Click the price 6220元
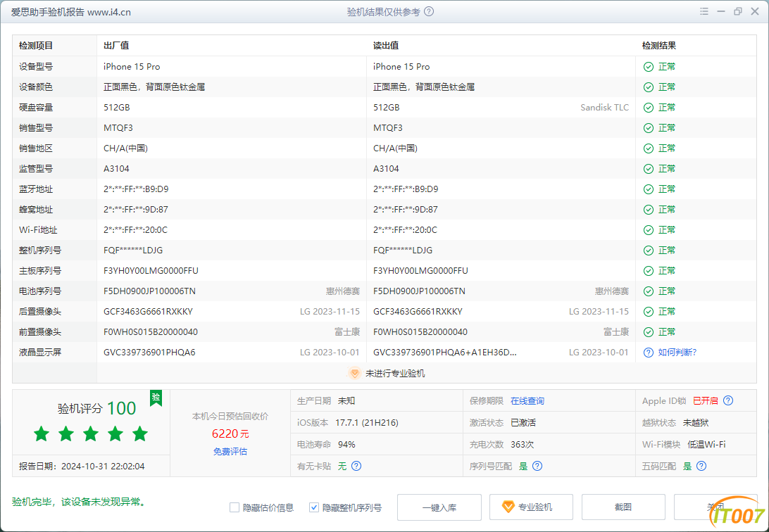Image resolution: width=769 pixels, height=532 pixels. (230, 433)
